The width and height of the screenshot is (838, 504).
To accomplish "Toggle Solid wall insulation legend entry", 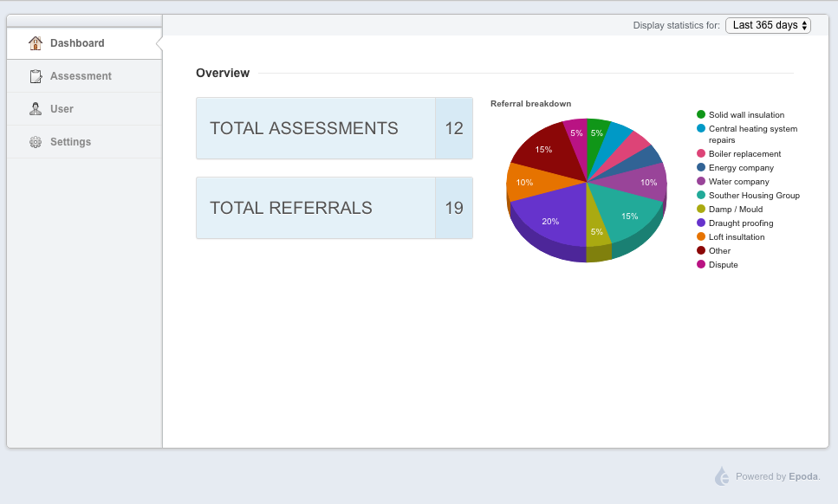I will 741,115.
